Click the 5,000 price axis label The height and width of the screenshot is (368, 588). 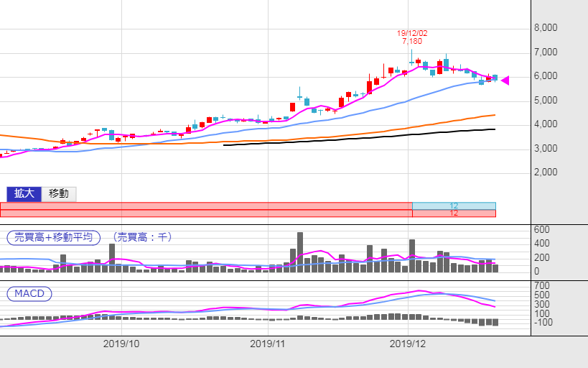tap(546, 100)
